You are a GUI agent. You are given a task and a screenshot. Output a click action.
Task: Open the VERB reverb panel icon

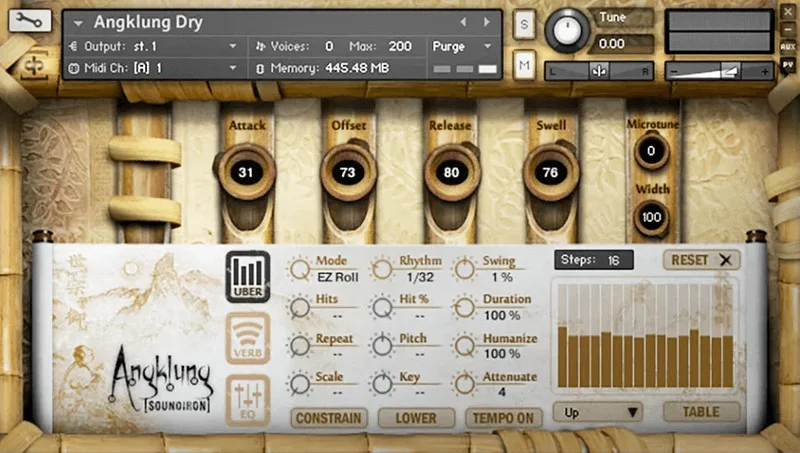click(248, 338)
